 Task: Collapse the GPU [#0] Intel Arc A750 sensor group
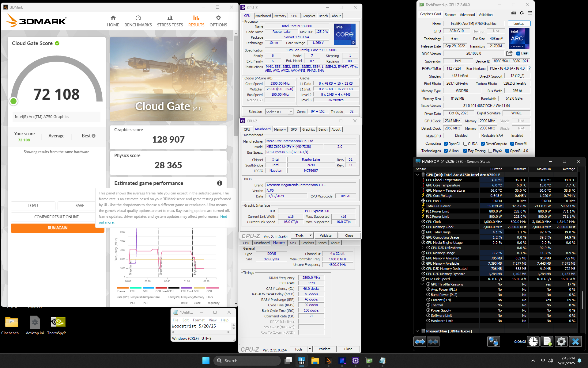(x=417, y=175)
